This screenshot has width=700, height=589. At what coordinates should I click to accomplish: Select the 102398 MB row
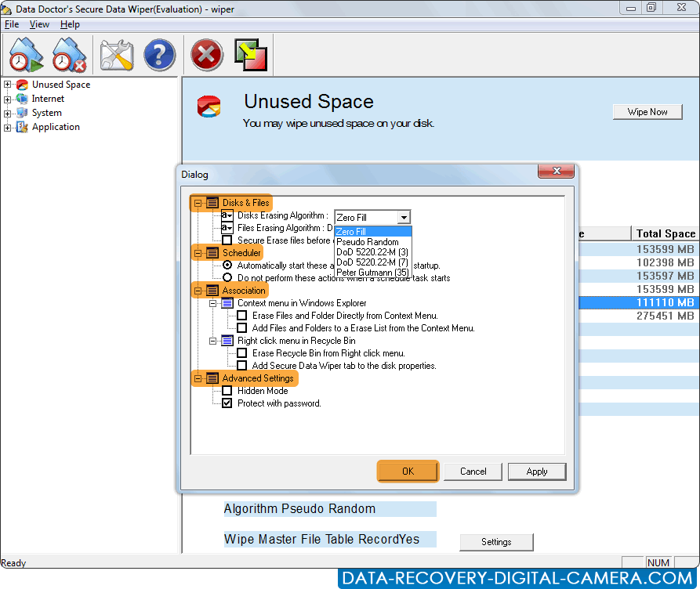640,262
